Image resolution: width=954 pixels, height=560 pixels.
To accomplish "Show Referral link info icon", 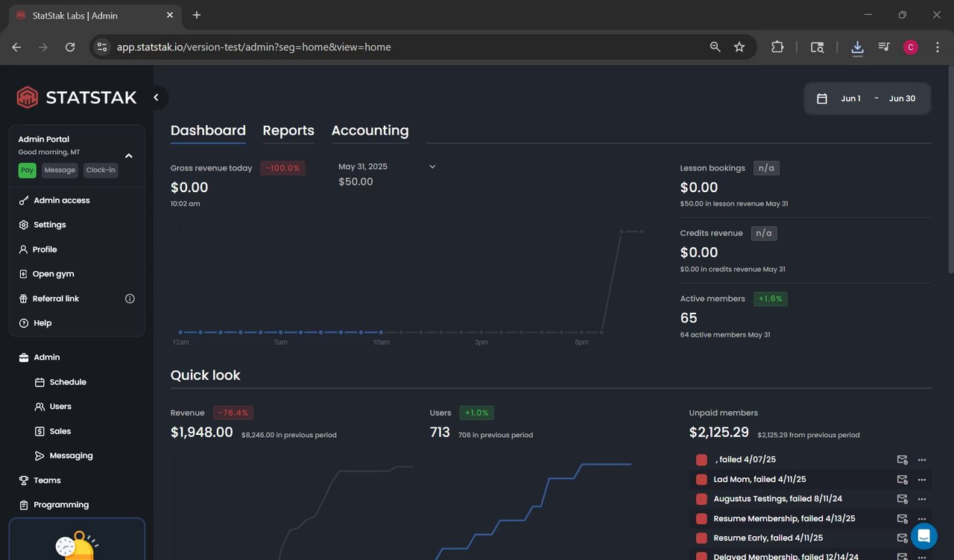I will coord(130,299).
